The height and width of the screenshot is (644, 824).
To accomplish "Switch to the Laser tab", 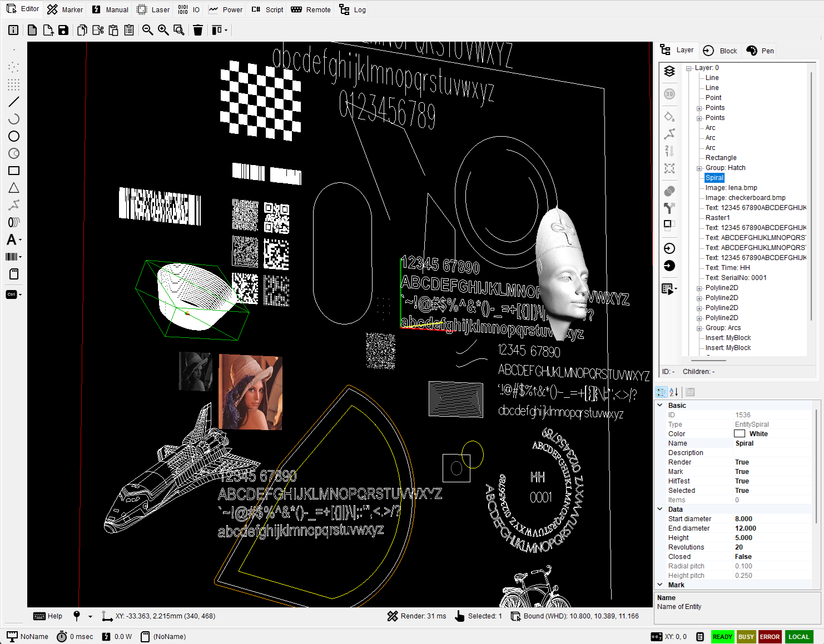I will [x=153, y=9].
